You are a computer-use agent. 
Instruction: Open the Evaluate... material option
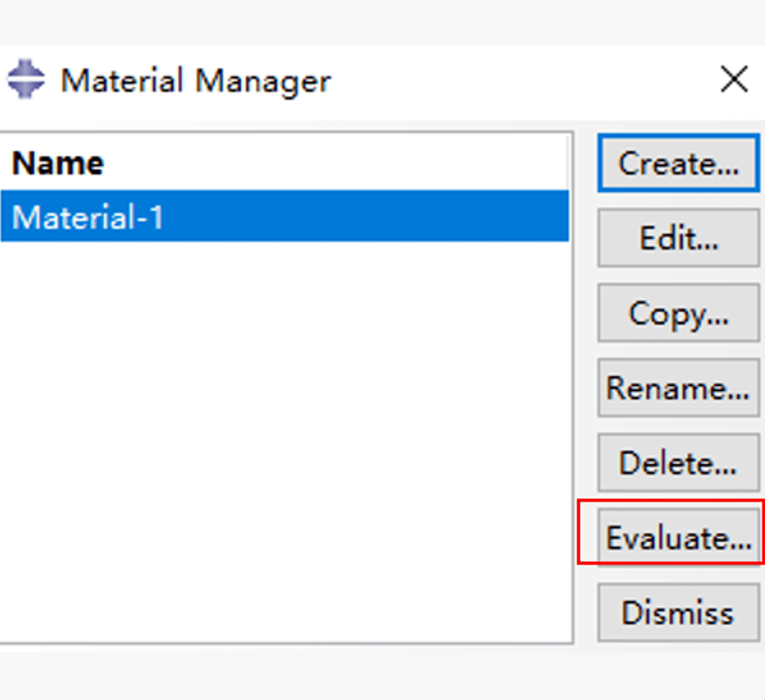678,537
